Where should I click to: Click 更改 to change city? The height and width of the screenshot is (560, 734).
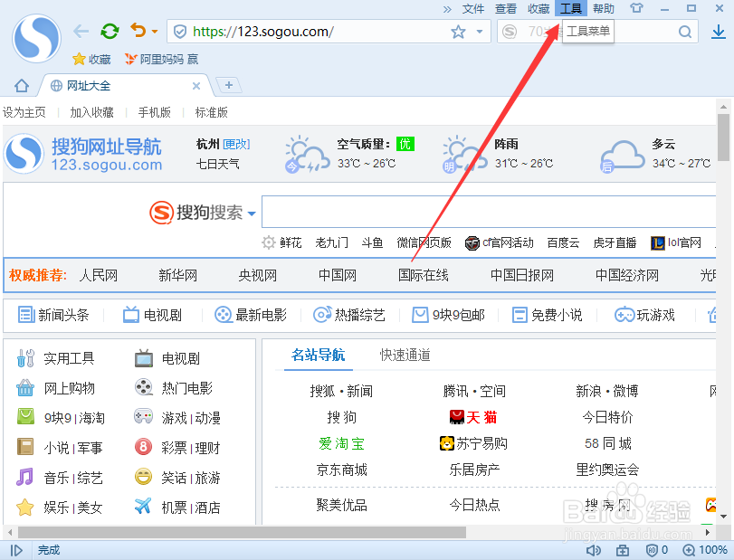pyautogui.click(x=236, y=144)
